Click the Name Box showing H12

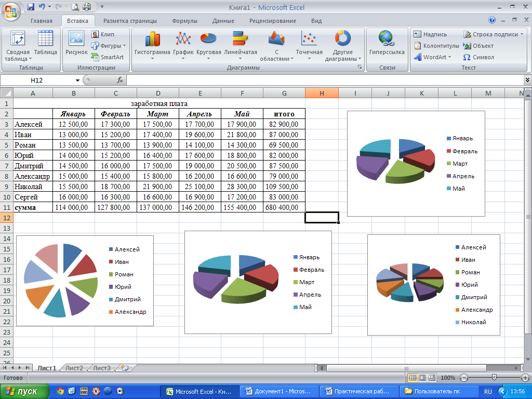tap(37, 81)
